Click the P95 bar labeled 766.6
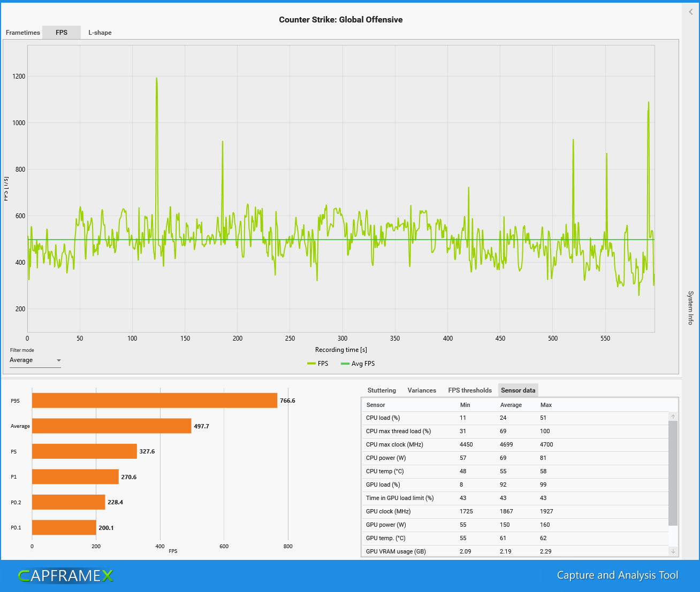This screenshot has width=700, height=592. tap(155, 401)
